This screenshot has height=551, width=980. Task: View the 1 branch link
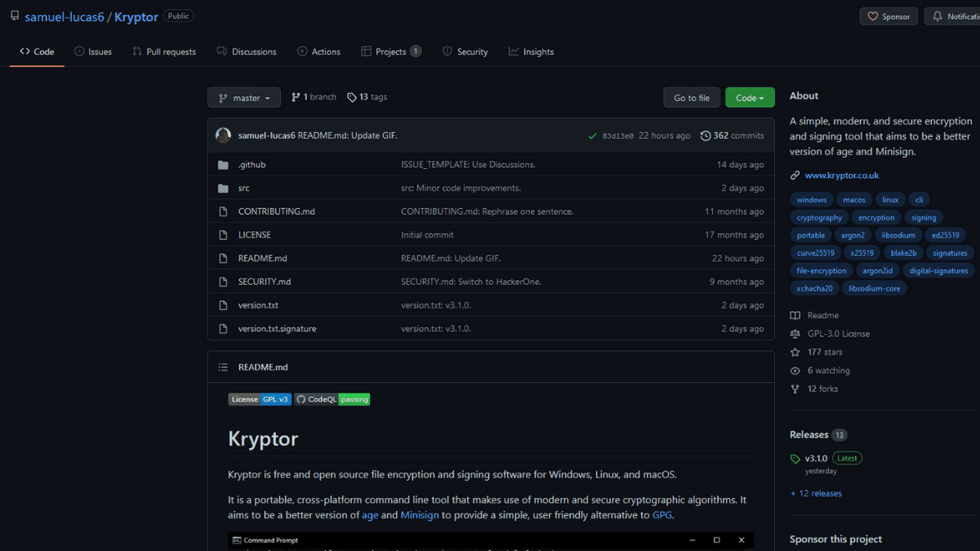314,97
